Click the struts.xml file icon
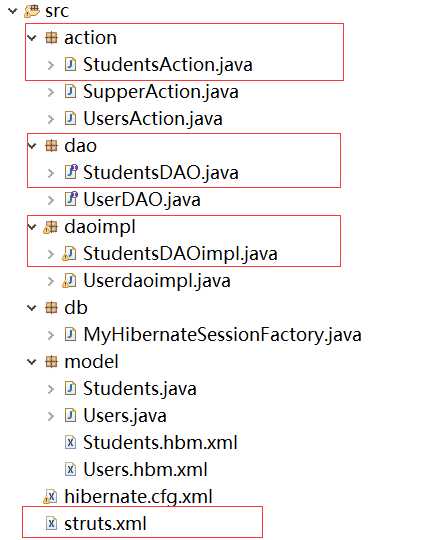 coord(51,523)
